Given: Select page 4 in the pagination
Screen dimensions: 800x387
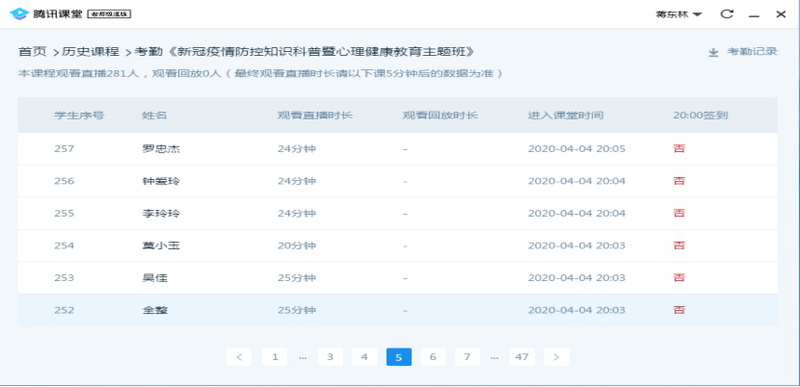Looking at the screenshot, I should pyautogui.click(x=364, y=357).
